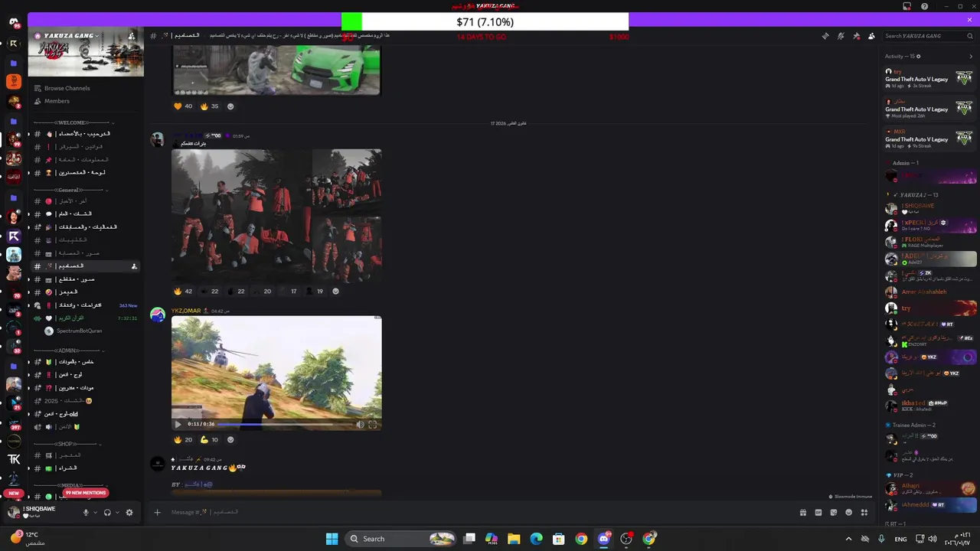Click the $71 (7.10%) goal progress bar
Screen dimensions: 980x551
click(485, 22)
